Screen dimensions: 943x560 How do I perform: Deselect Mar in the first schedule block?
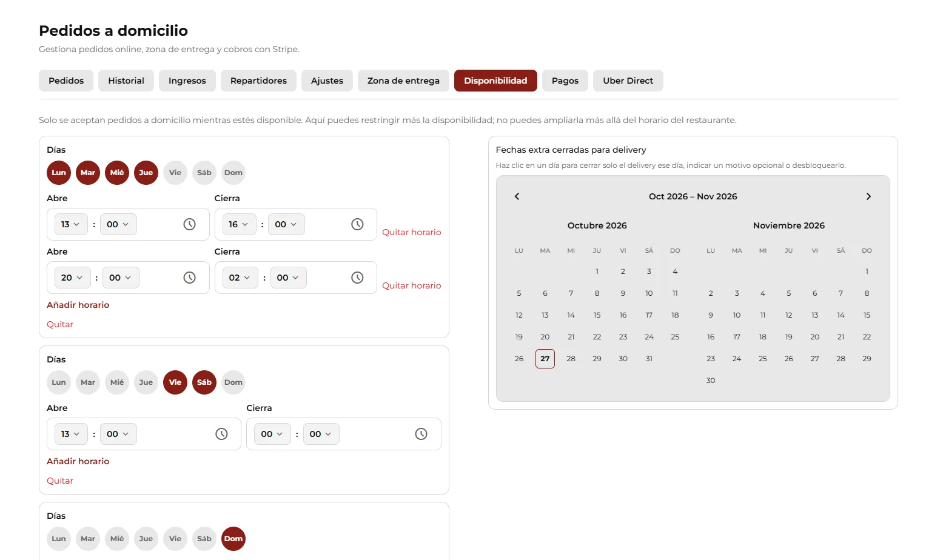click(x=88, y=173)
